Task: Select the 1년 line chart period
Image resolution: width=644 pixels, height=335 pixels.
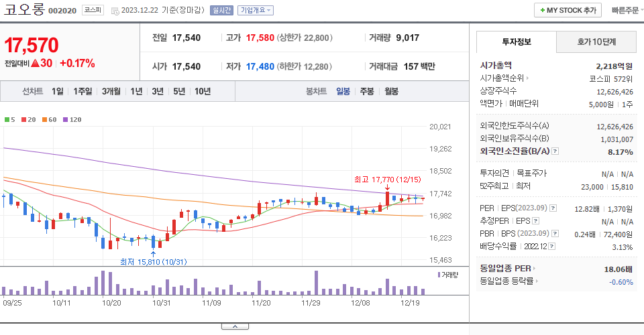Action: [136, 91]
